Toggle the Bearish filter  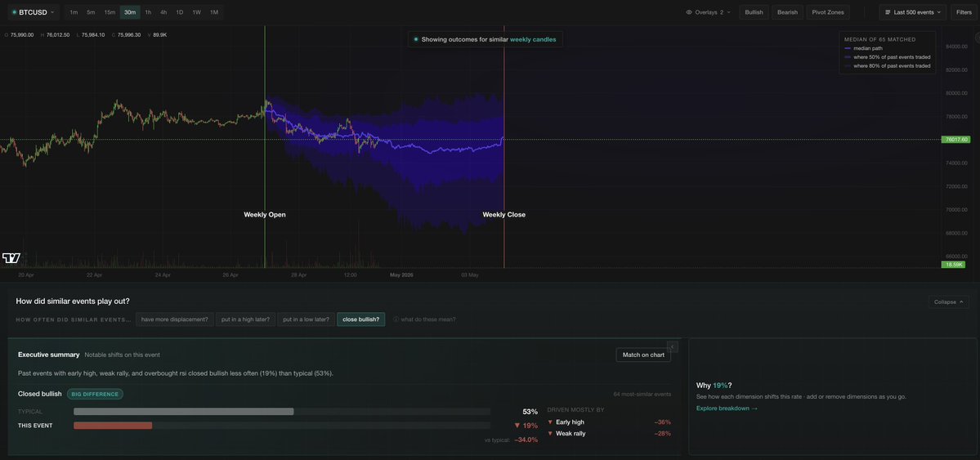[x=787, y=12]
